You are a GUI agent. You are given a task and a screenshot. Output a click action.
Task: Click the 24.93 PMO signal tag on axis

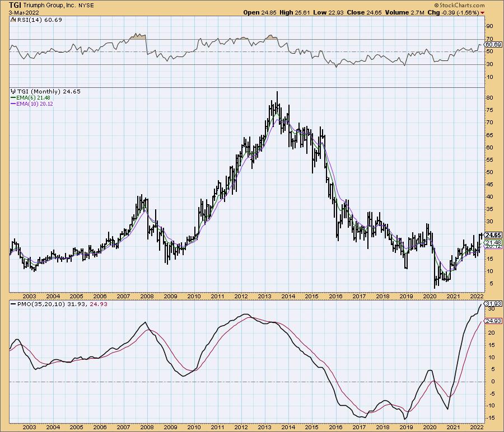coord(493,321)
